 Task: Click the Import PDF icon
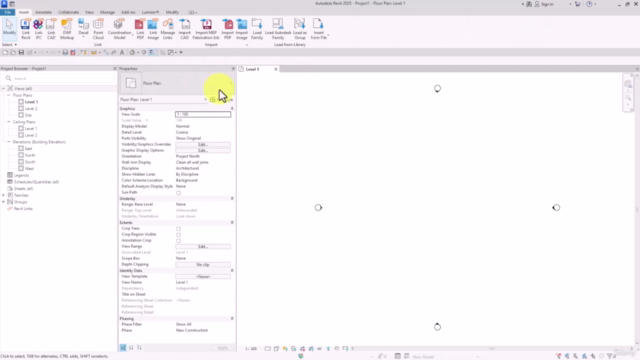coord(228,29)
